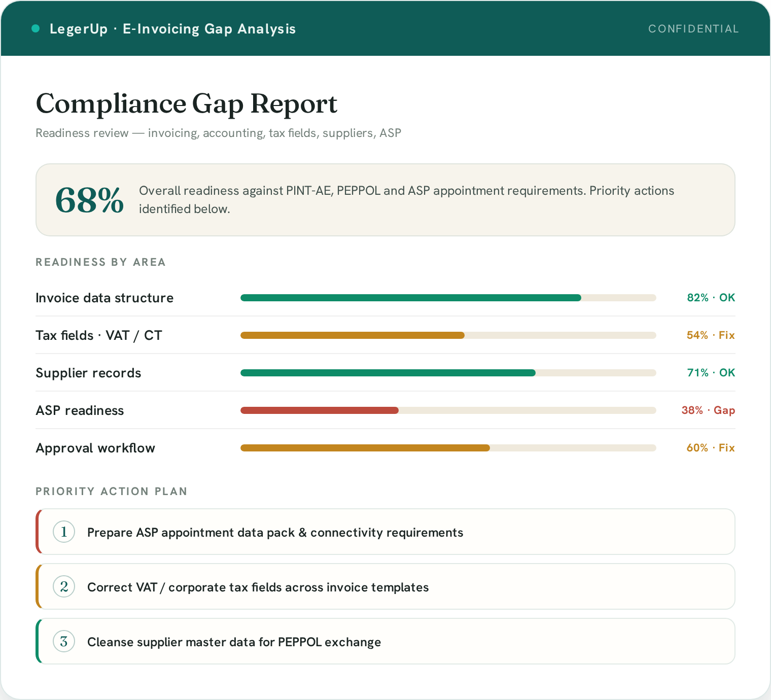
Task: Click the 60% · Fix status value
Action: coord(711,448)
